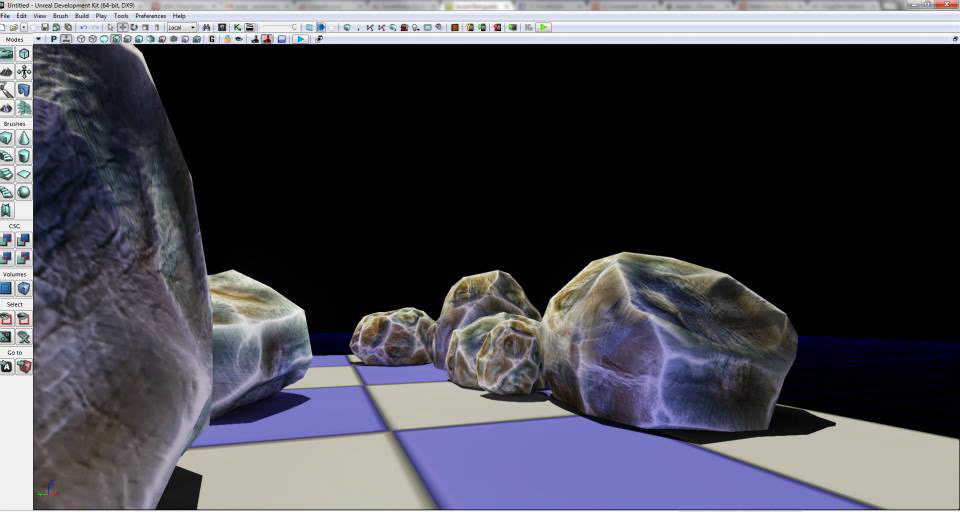This screenshot has height=512, width=960.
Task: Enable Wireframe view mode
Action: click(x=92, y=39)
